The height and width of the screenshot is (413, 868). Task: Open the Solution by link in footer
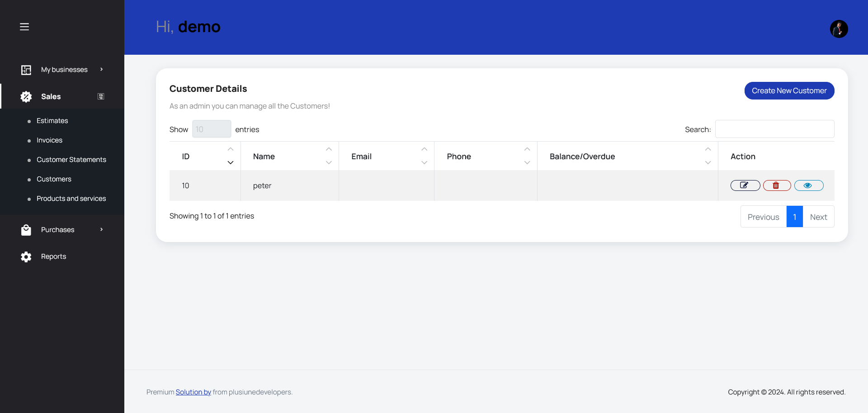tap(193, 392)
